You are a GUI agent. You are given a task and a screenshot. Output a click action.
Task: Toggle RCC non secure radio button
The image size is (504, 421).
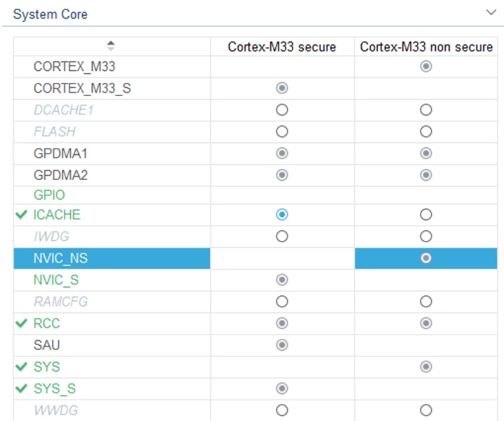(x=426, y=324)
